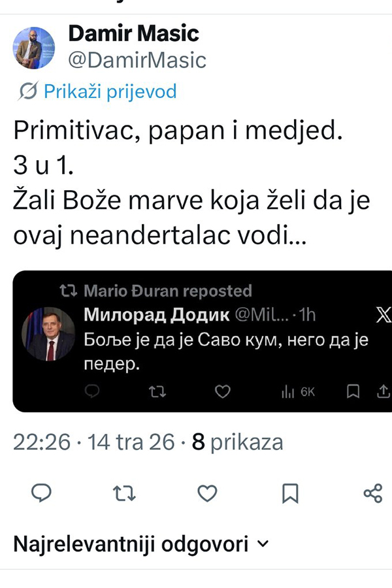Image resolution: width=392 pixels, height=588 pixels.
Task: Click Damir Masic profile avatar
Action: [34, 47]
